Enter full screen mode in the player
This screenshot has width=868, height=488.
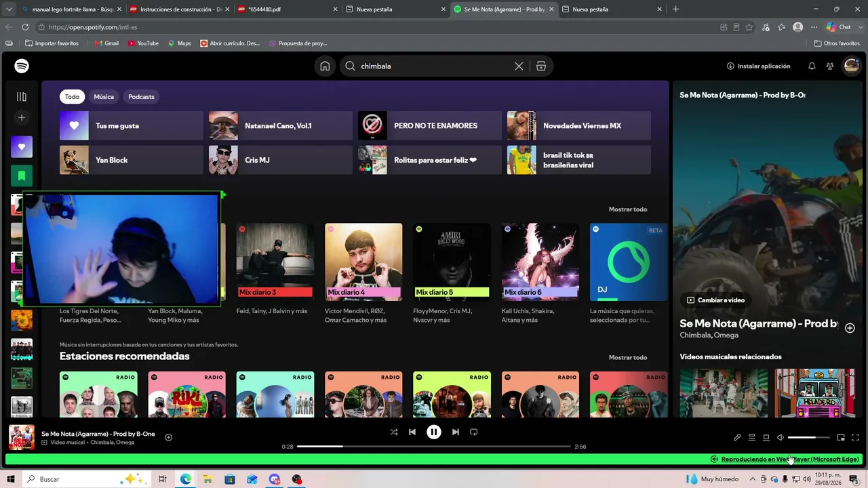click(855, 438)
